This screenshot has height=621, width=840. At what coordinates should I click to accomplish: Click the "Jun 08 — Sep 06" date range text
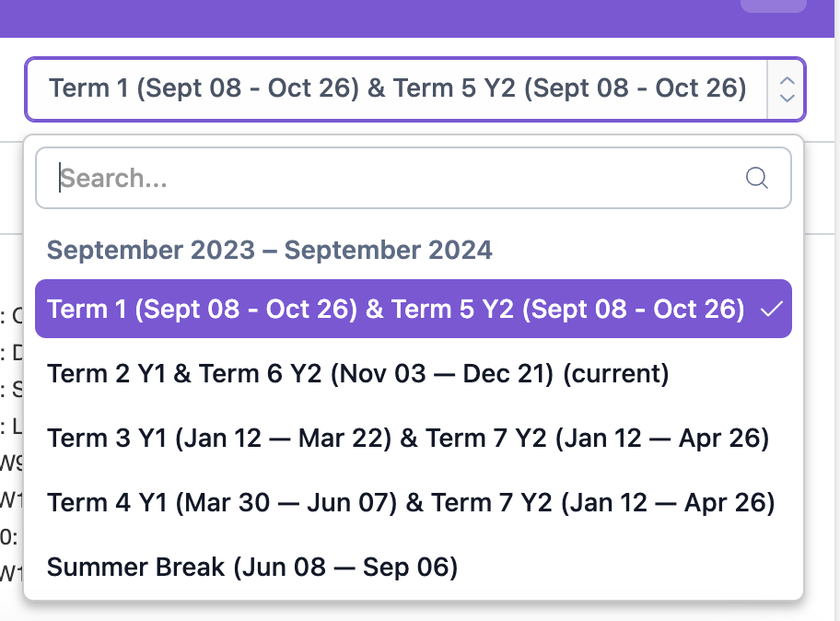click(x=346, y=567)
